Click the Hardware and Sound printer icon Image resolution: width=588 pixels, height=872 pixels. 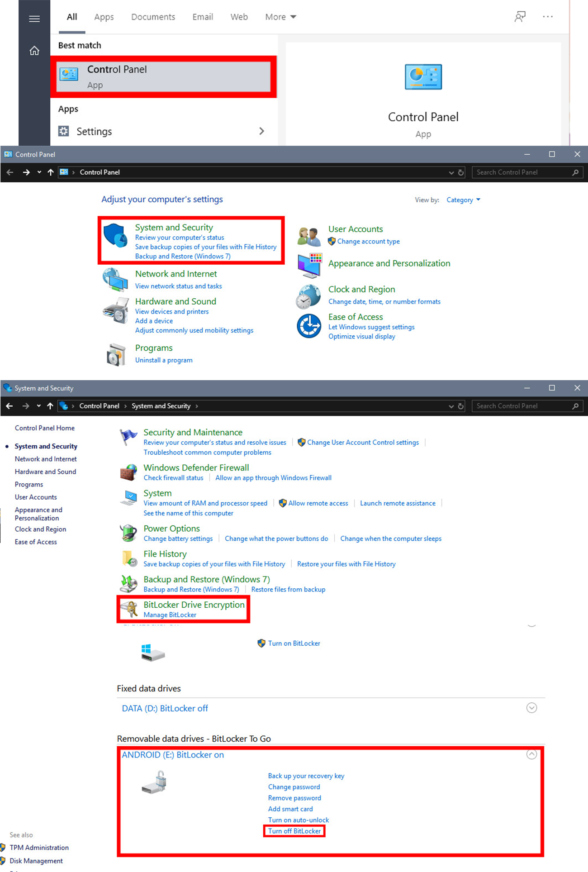[115, 311]
